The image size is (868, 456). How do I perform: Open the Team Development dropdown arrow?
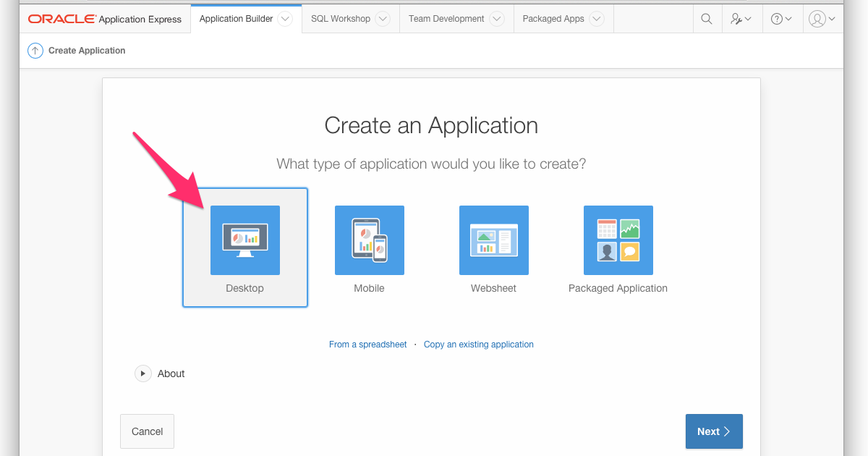click(496, 18)
